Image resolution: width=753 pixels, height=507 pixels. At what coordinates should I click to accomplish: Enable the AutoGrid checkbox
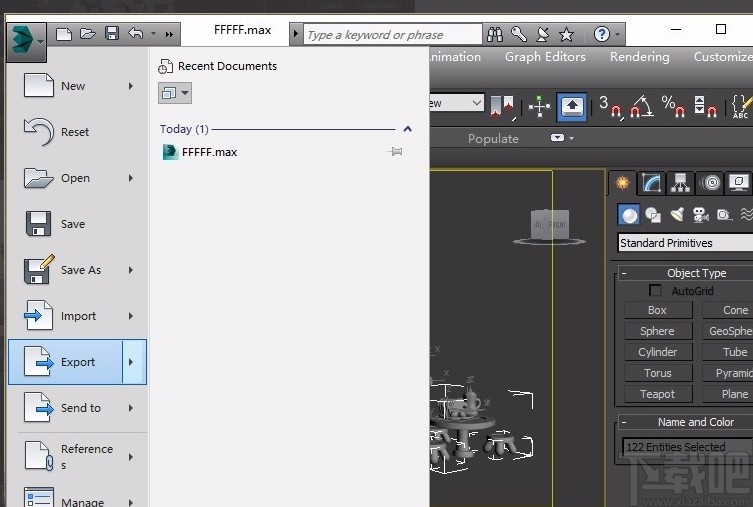[x=655, y=290]
